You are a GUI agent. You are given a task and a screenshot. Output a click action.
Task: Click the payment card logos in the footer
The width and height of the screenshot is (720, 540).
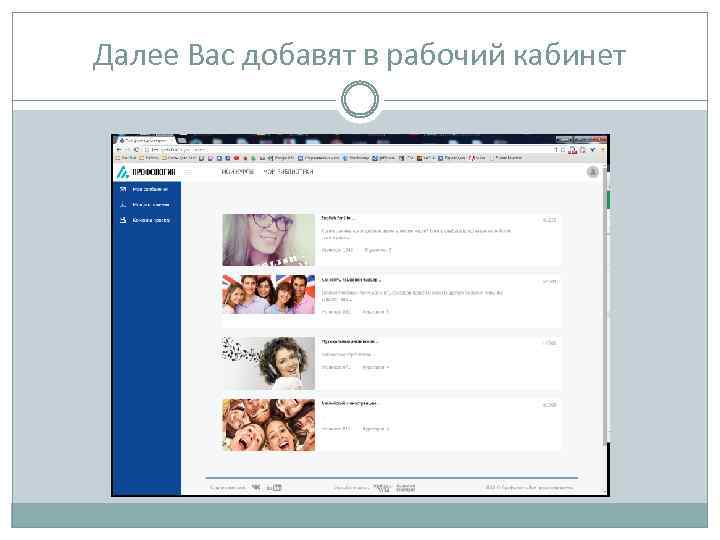click(394, 488)
